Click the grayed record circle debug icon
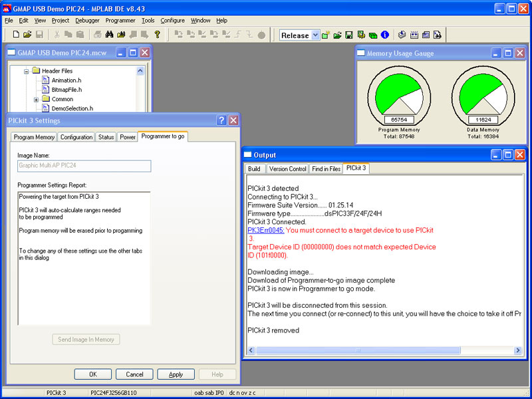Image resolution: width=532 pixels, height=399 pixels. pyautogui.click(x=261, y=35)
